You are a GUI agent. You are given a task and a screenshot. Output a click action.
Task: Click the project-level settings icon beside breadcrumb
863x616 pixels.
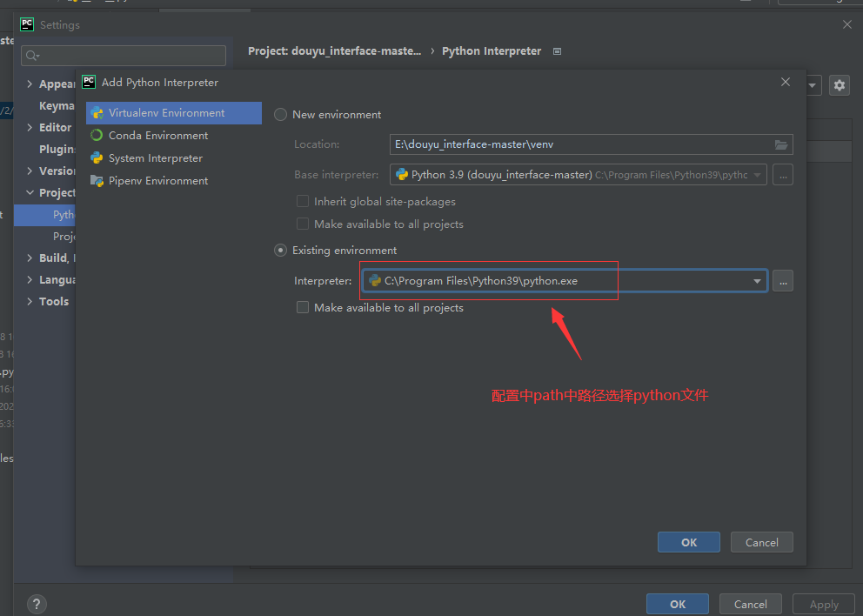(557, 51)
